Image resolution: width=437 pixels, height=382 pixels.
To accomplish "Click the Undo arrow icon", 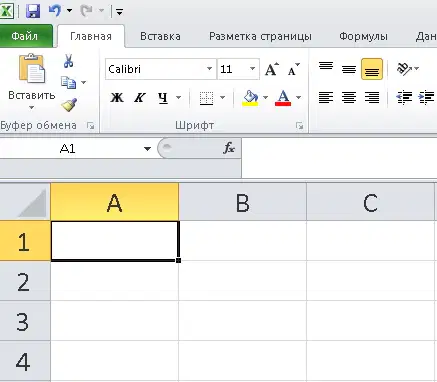I will tap(55, 11).
